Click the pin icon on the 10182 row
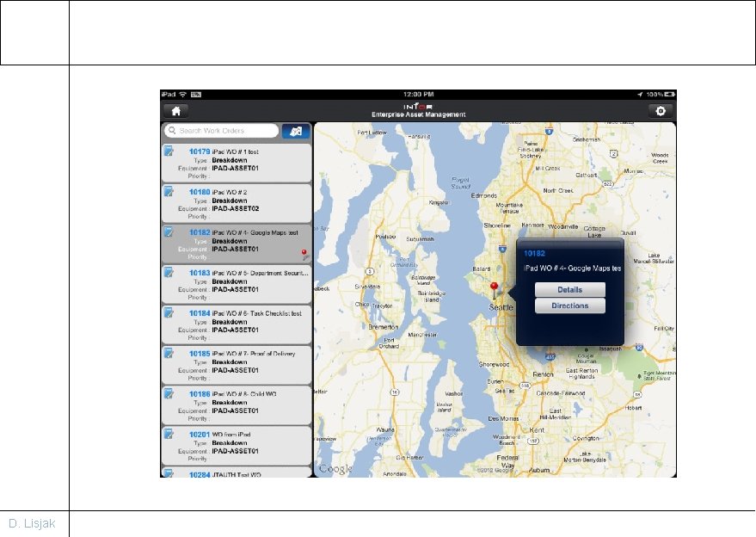The height and width of the screenshot is (537, 756). click(x=304, y=254)
